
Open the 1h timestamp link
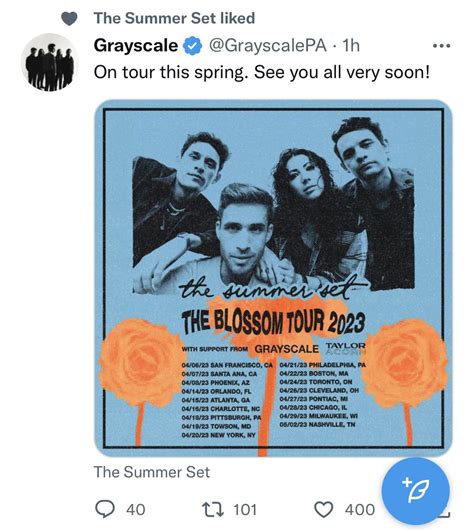coord(351,45)
